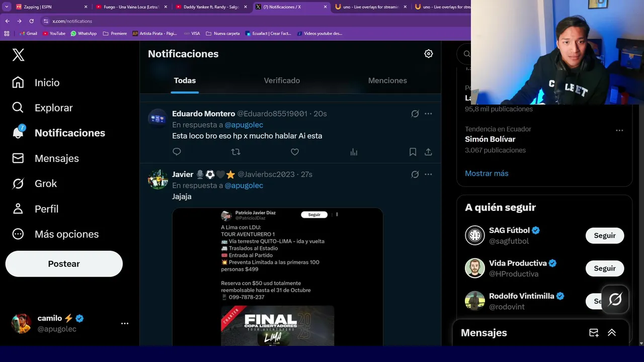Viewport: 644px width, 362px height.
Task: Switch to Menciones tab
Action: coord(387,80)
